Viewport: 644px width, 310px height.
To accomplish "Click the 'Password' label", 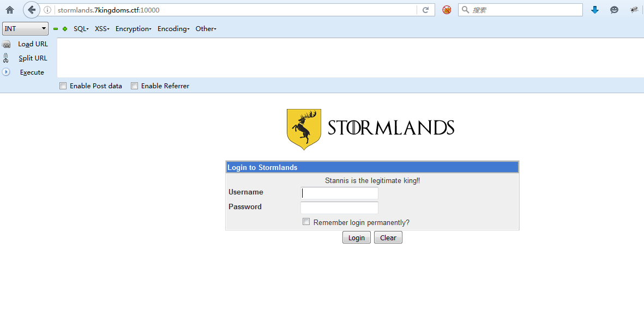I will click(x=245, y=206).
